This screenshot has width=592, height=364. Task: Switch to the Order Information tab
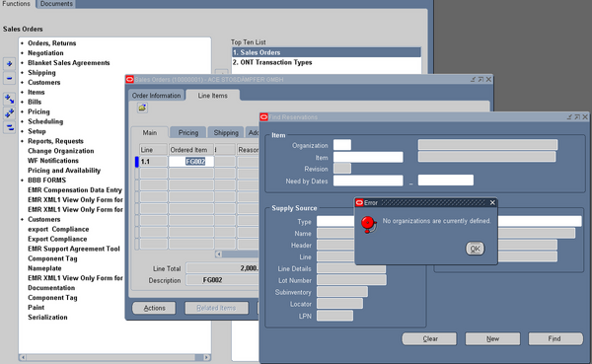click(x=156, y=96)
